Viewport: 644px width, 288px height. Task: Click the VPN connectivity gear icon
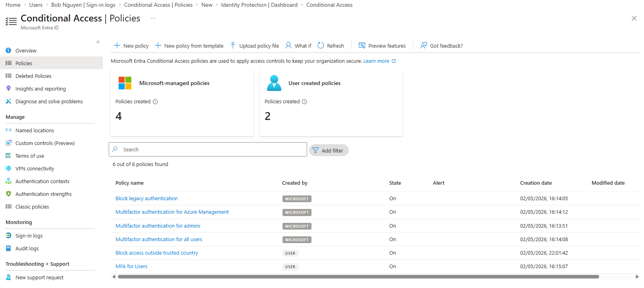(x=8, y=168)
